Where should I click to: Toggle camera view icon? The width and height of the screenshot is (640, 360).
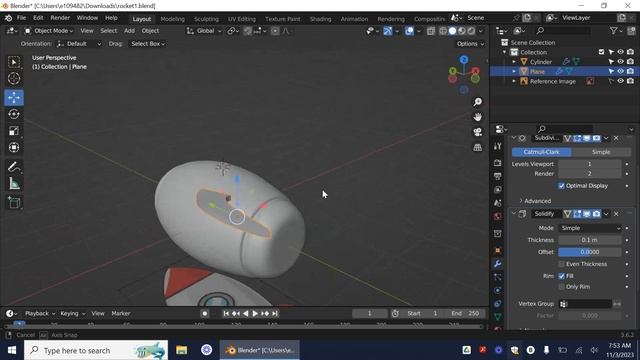point(478,132)
